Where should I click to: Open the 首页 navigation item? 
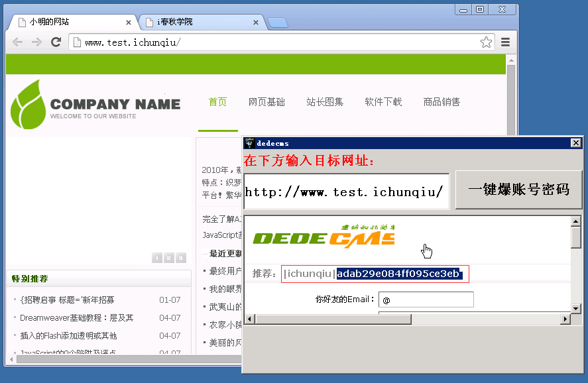tap(217, 102)
